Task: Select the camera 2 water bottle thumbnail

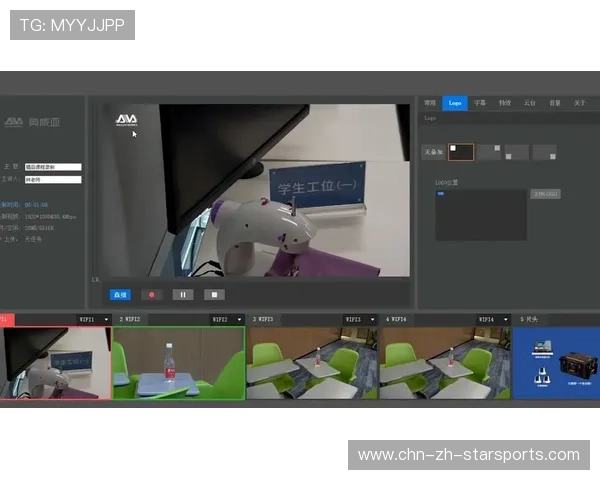Action: (x=178, y=362)
